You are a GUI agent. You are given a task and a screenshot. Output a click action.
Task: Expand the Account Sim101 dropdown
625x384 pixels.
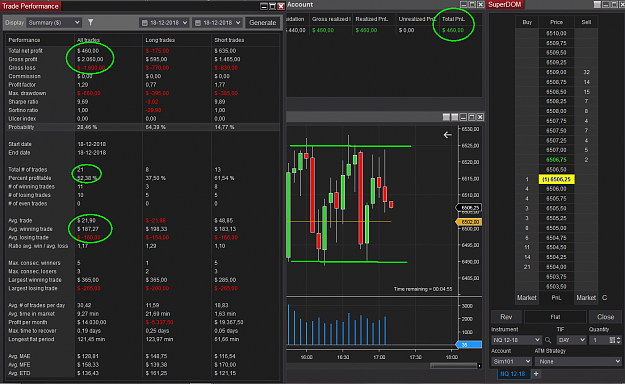pos(511,362)
